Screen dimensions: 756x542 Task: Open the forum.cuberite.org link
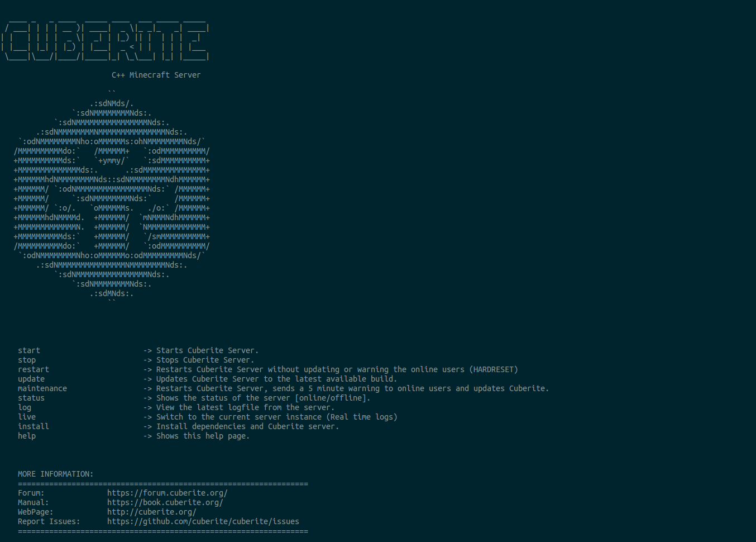pyautogui.click(x=167, y=493)
